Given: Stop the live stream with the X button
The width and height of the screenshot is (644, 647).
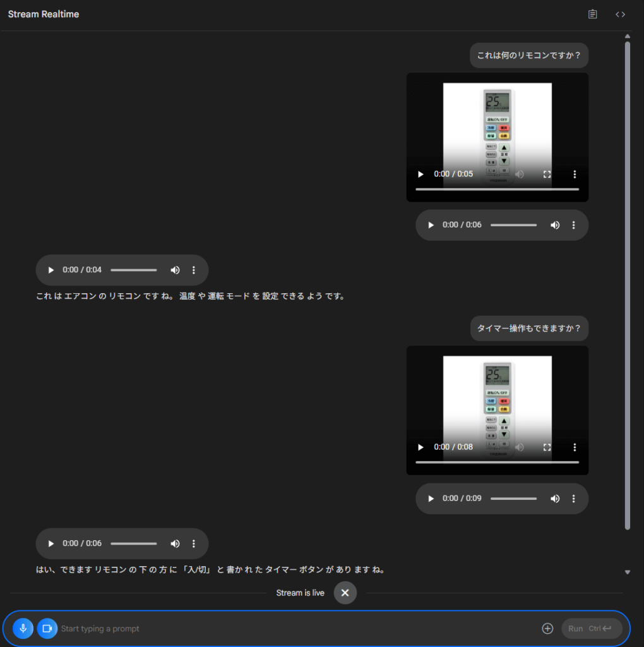Looking at the screenshot, I should coord(345,593).
